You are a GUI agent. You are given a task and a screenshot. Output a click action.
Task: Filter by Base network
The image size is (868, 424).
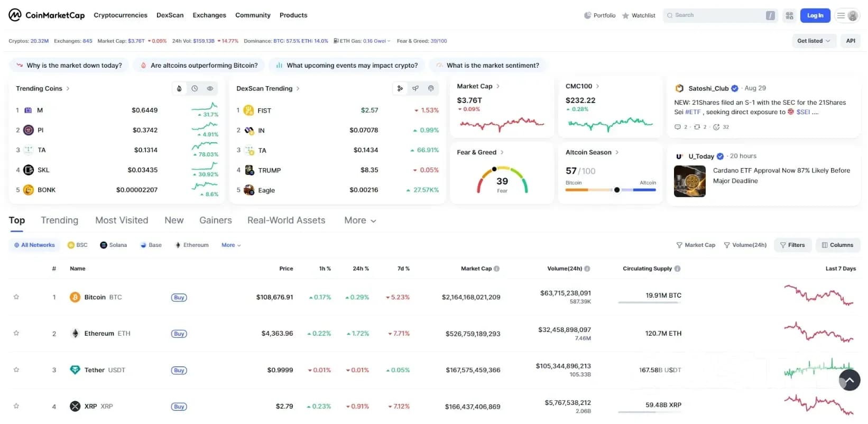[x=151, y=245]
